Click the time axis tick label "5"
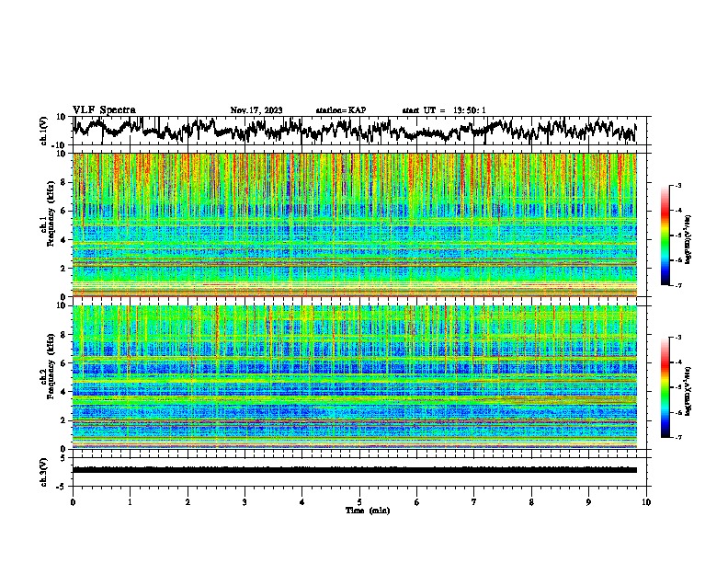Image resolution: width=728 pixels, height=563 pixels. coord(359,502)
